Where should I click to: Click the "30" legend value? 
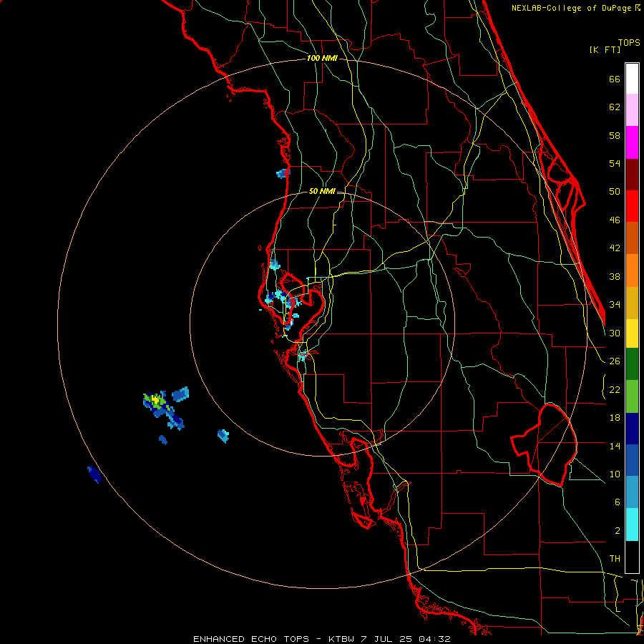[615, 333]
